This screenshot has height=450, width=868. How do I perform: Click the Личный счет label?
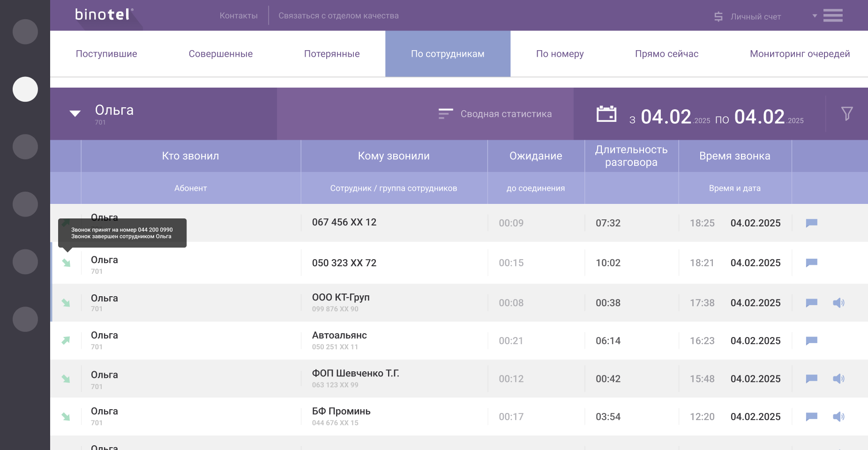tap(756, 16)
